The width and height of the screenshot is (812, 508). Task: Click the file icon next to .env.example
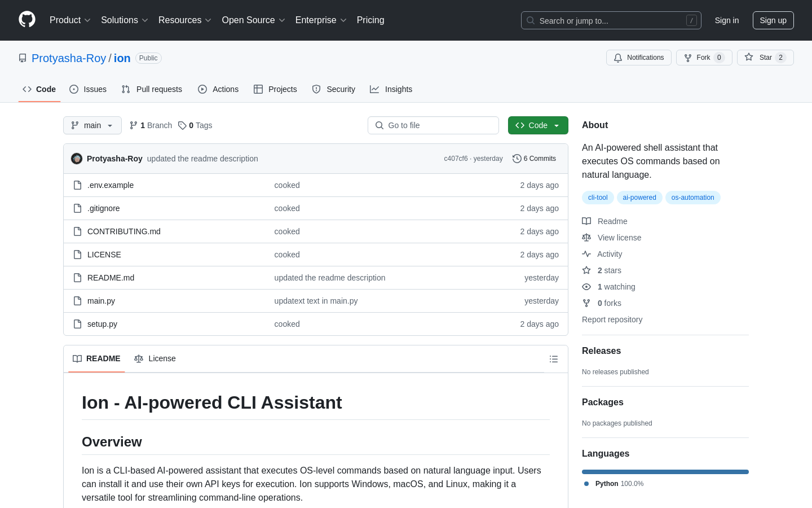coord(78,185)
